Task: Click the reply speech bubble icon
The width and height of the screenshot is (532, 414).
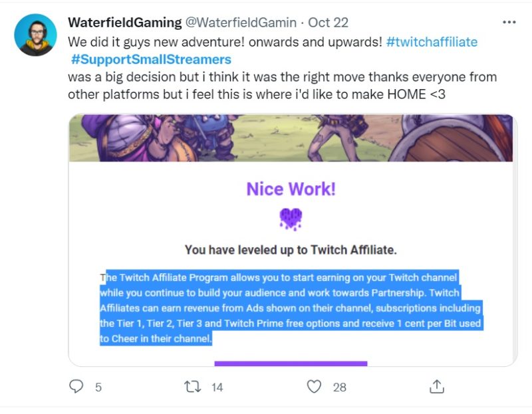Action: coord(77,386)
